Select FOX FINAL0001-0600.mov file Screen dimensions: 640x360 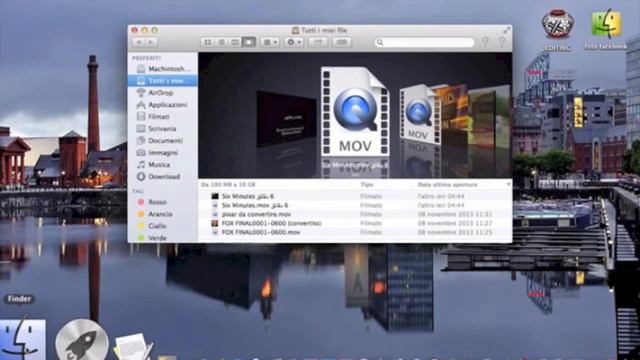pyautogui.click(x=355, y=232)
